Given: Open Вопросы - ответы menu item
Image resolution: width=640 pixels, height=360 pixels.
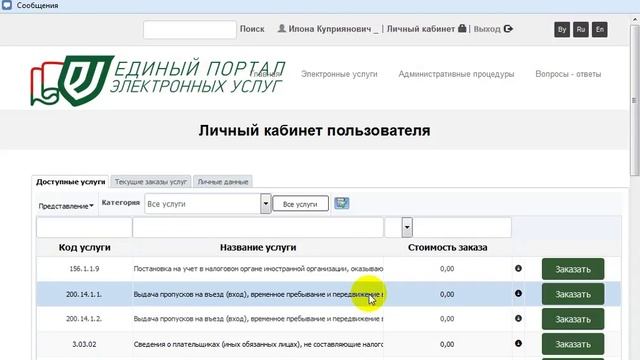Looking at the screenshot, I should (568, 74).
